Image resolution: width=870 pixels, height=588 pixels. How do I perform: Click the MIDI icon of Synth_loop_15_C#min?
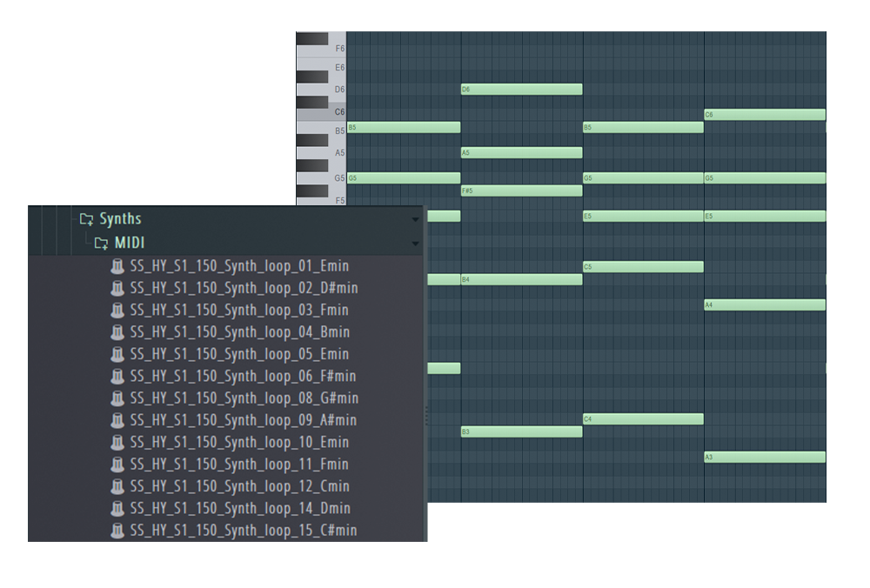(117, 531)
